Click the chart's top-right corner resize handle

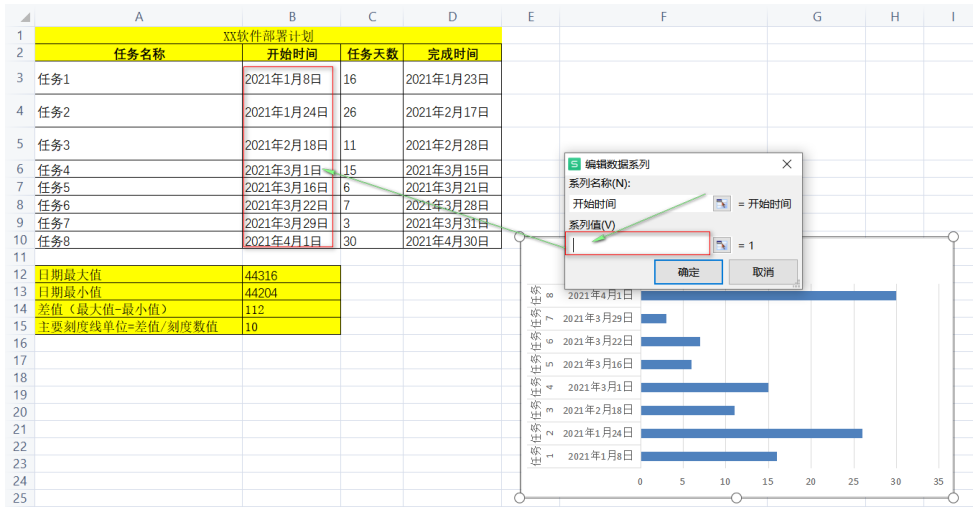tap(953, 238)
